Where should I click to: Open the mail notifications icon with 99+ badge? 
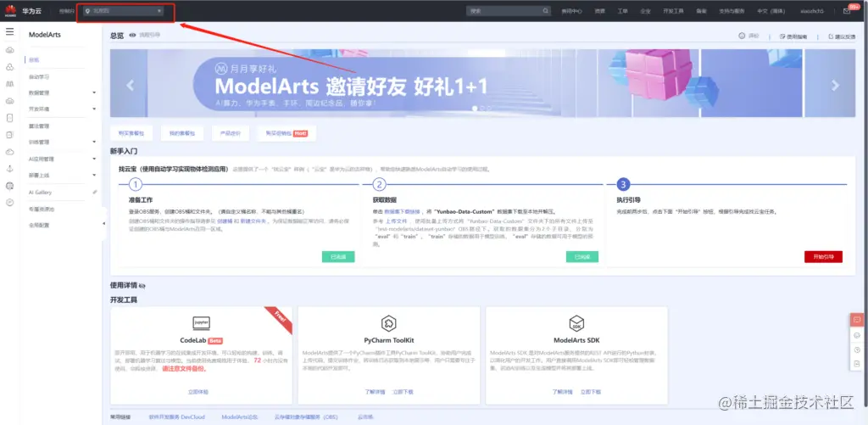tap(847, 10)
